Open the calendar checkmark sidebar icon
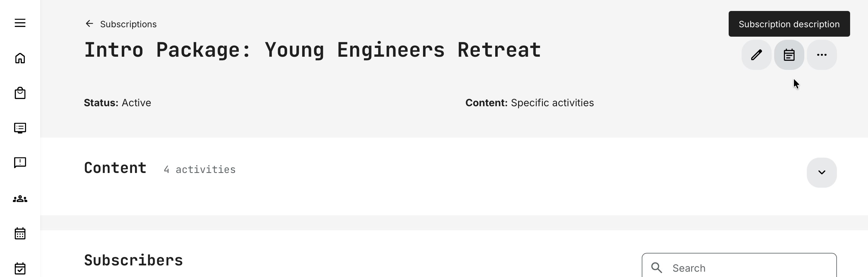The height and width of the screenshot is (277, 868). click(20, 268)
